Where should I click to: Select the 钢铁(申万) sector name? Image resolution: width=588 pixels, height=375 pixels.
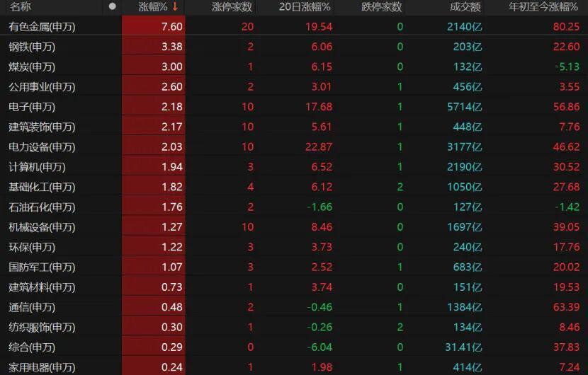pyautogui.click(x=32, y=47)
